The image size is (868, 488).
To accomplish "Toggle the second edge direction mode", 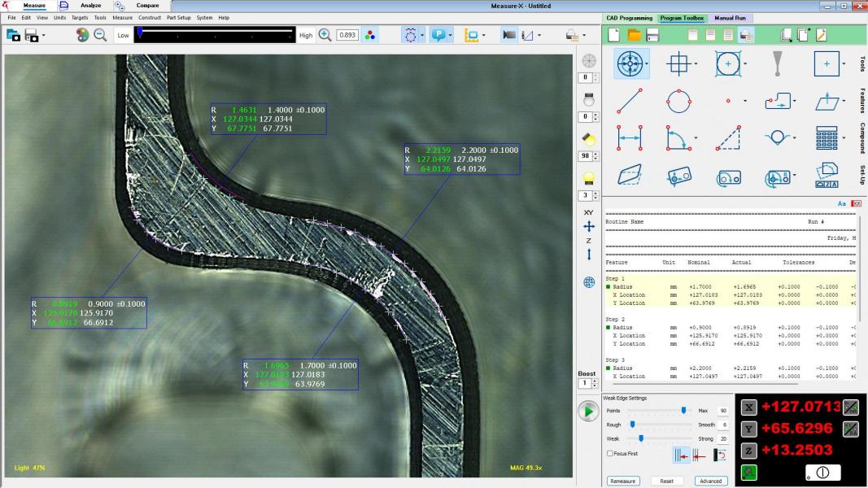I will 699,455.
